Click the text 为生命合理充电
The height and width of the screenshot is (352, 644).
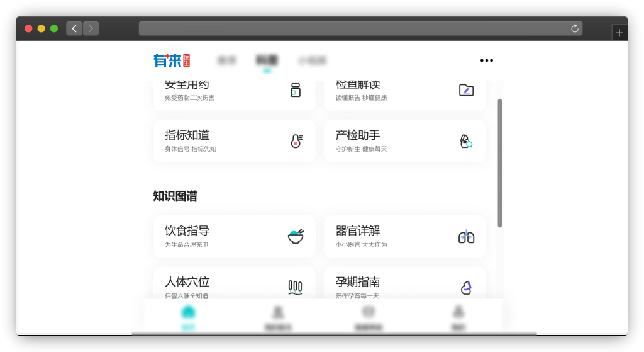click(x=186, y=245)
